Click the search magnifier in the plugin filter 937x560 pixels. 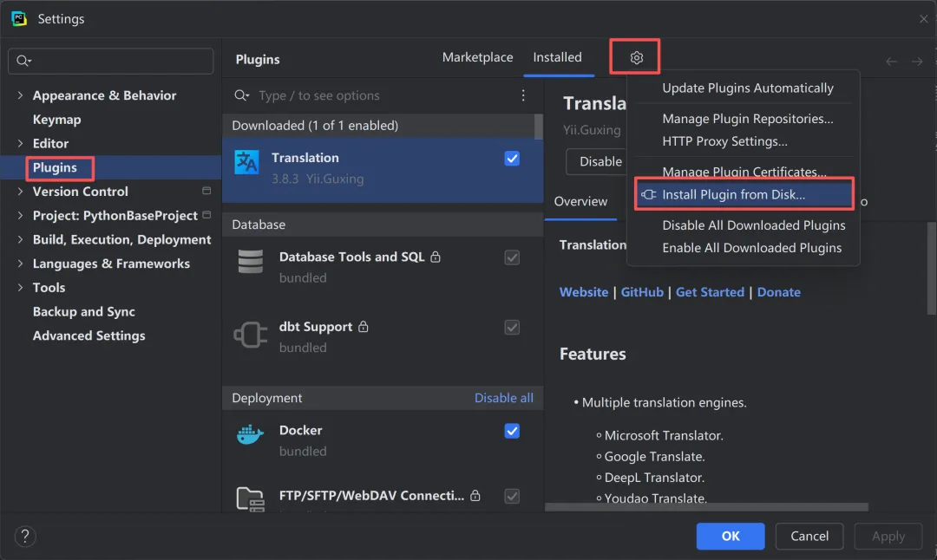241,95
